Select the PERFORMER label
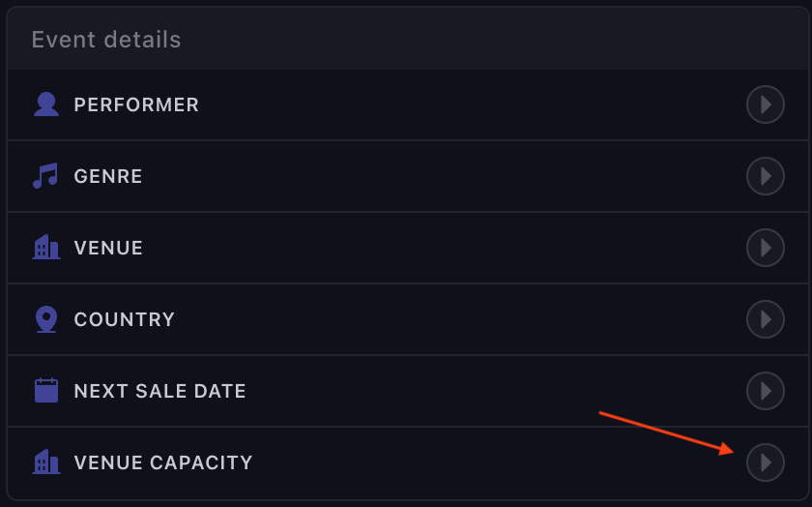The width and height of the screenshot is (812, 507). point(136,104)
